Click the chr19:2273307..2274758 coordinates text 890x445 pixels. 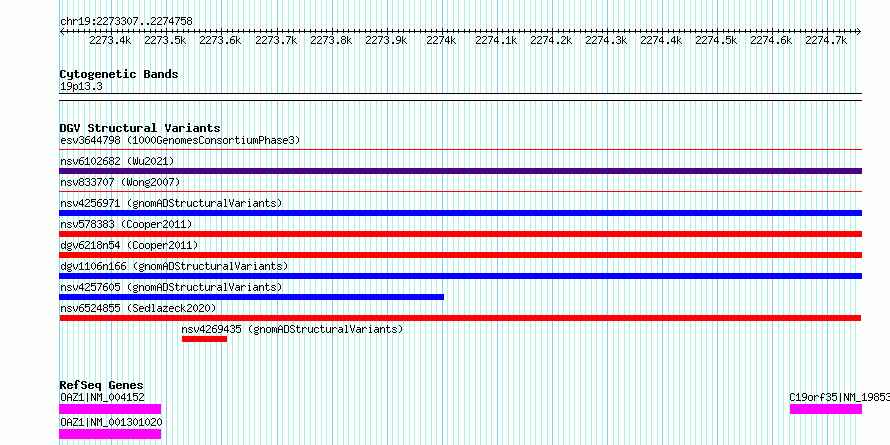point(126,22)
